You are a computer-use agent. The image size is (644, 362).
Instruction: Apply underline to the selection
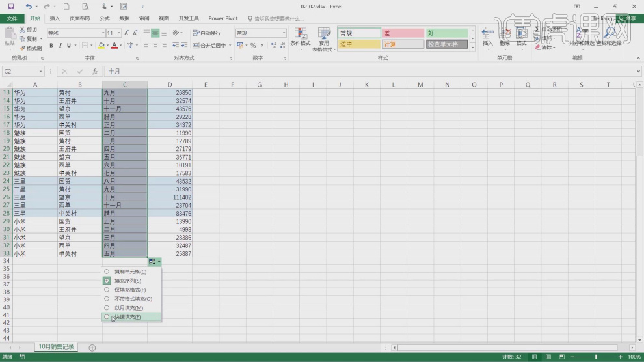click(x=68, y=45)
